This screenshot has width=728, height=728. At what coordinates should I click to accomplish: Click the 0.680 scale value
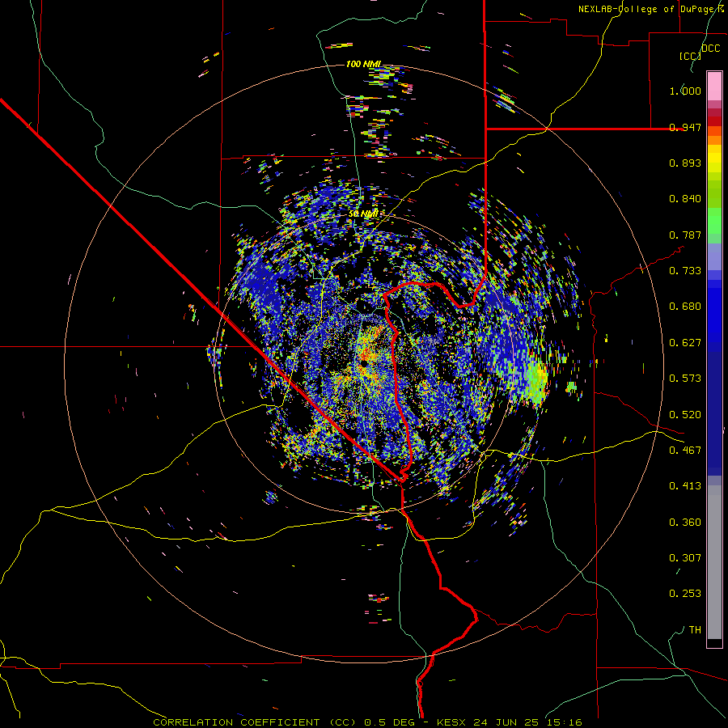[685, 307]
